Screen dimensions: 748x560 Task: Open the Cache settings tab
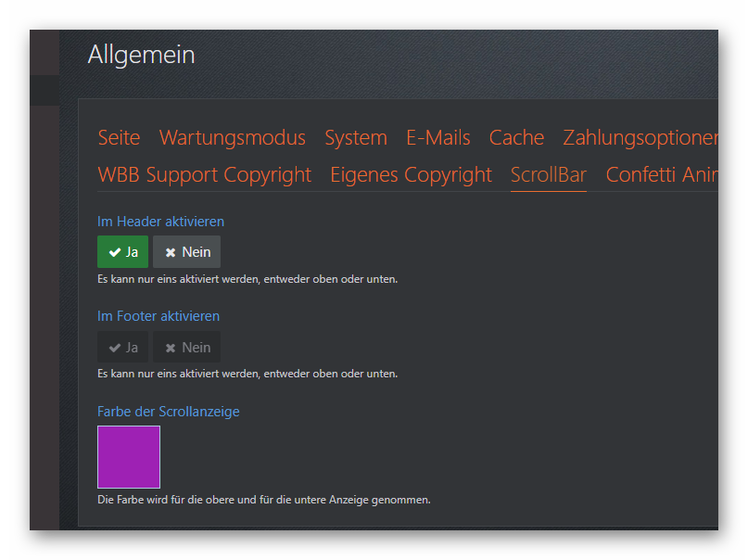click(516, 138)
